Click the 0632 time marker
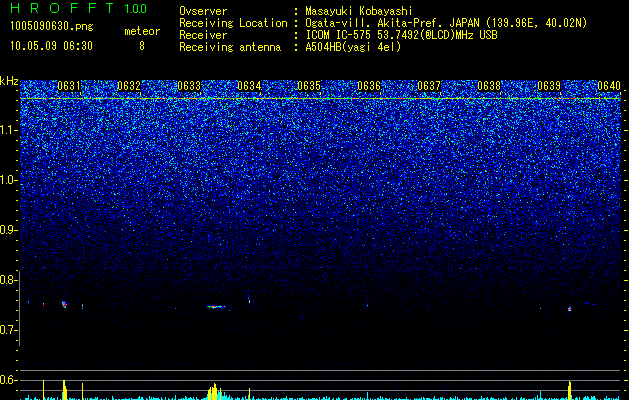 coord(129,86)
